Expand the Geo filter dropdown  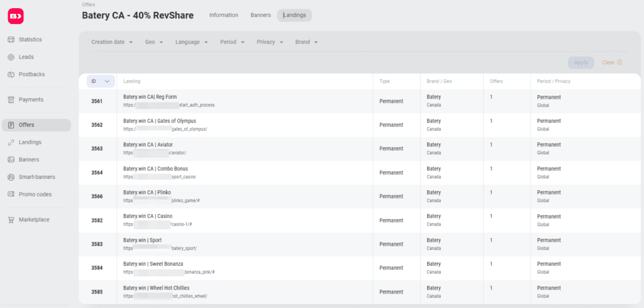click(154, 42)
